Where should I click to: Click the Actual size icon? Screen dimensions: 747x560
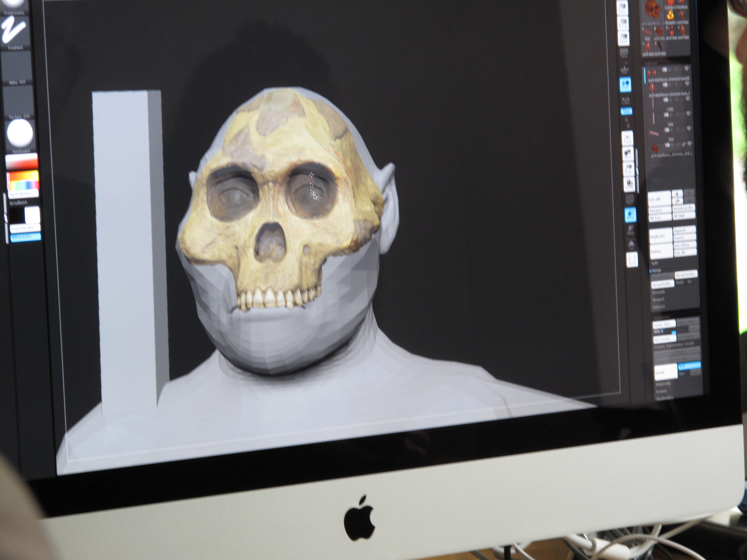pyautogui.click(x=623, y=23)
